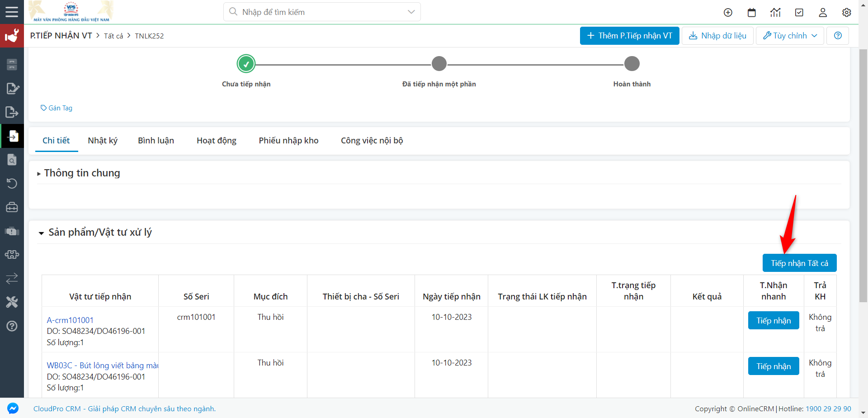
Task: Open the transfer arrows sidebar icon
Action: pos(12,278)
